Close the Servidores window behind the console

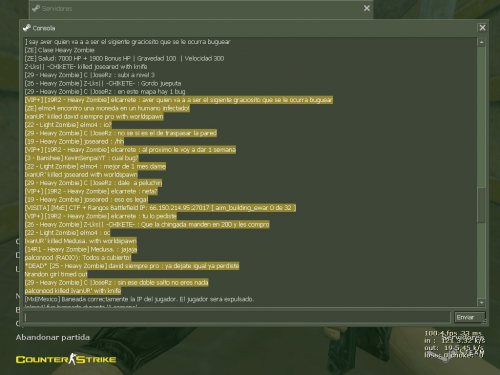pyautogui.click(x=367, y=8)
